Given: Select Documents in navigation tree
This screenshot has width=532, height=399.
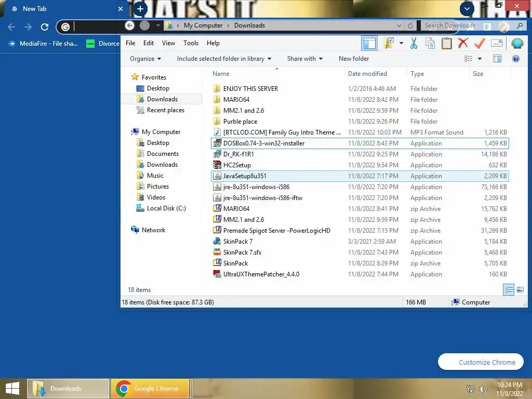Looking at the screenshot, I should tap(163, 154).
